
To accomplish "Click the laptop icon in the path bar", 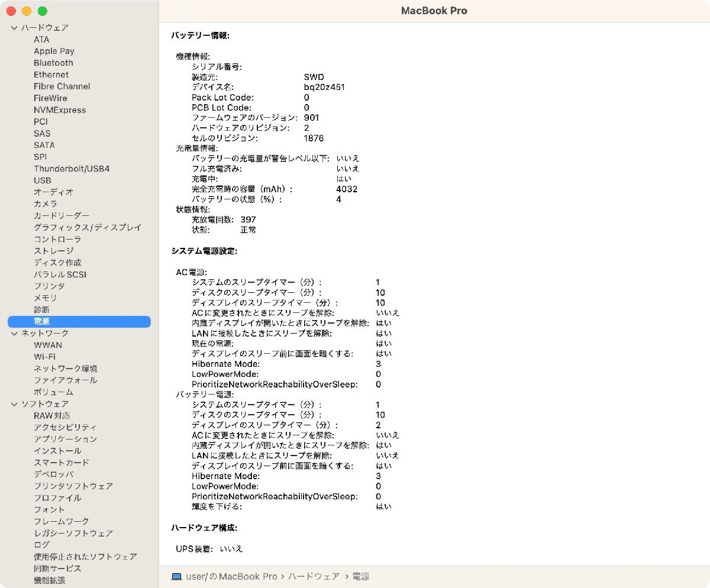I will (176, 576).
